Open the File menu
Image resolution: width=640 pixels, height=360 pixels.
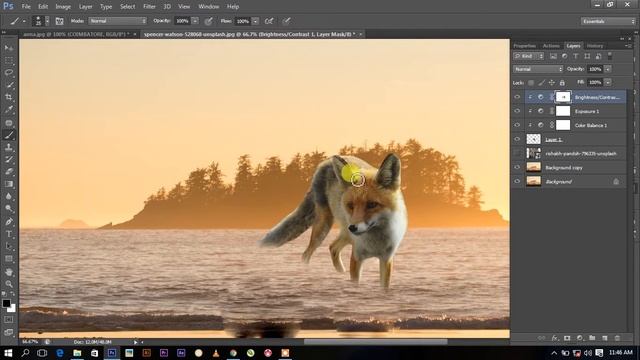click(x=26, y=7)
